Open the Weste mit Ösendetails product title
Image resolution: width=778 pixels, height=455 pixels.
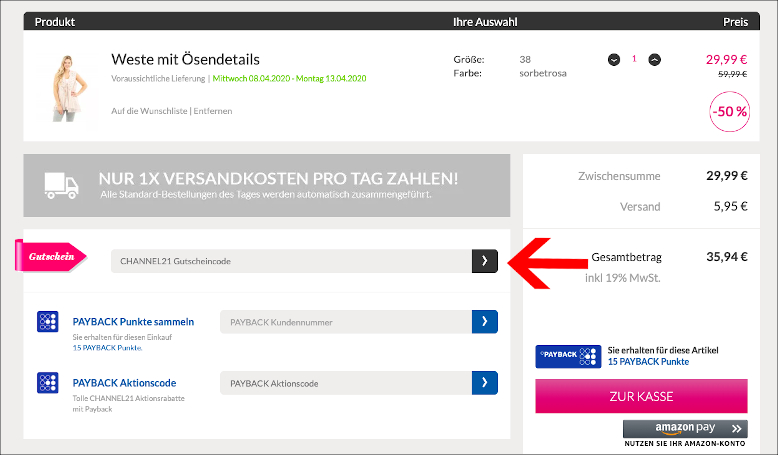point(186,60)
